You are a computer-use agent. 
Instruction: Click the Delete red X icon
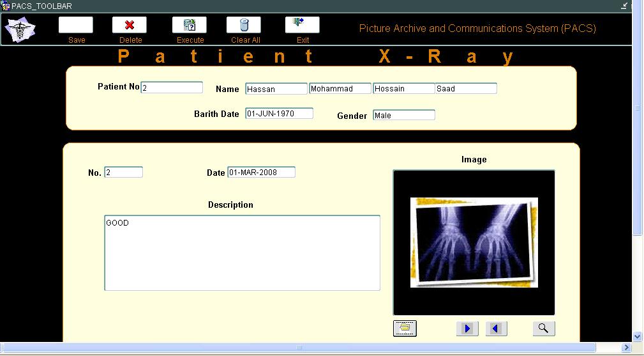point(130,25)
